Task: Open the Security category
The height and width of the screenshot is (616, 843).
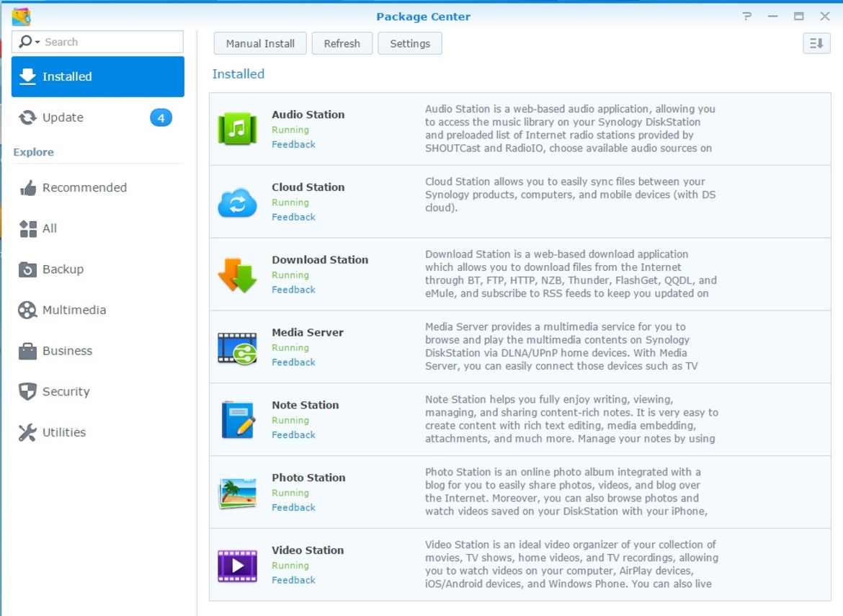Action: [98, 392]
